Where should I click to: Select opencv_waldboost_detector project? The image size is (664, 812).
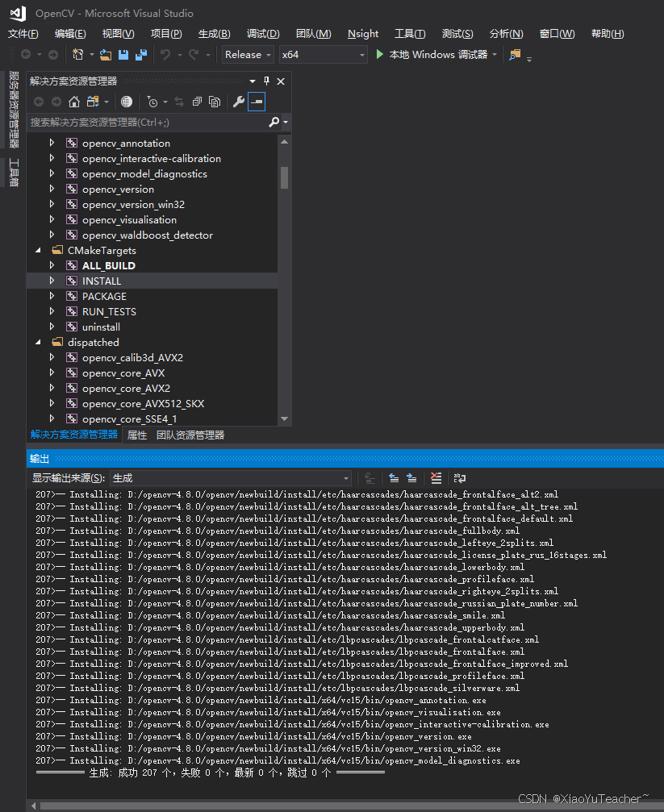tap(147, 235)
